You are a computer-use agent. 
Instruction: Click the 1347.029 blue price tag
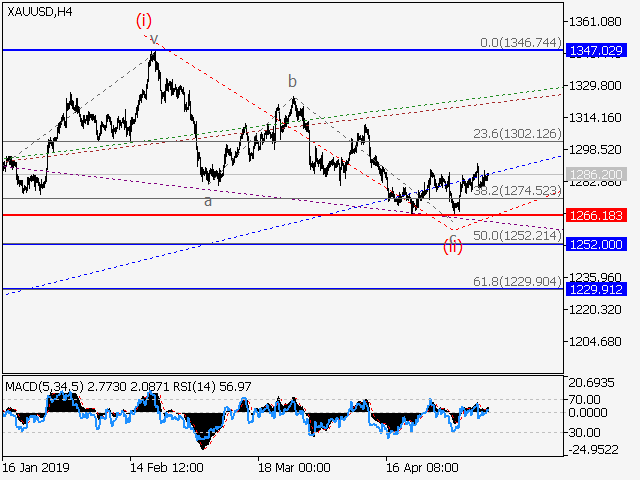(596, 49)
